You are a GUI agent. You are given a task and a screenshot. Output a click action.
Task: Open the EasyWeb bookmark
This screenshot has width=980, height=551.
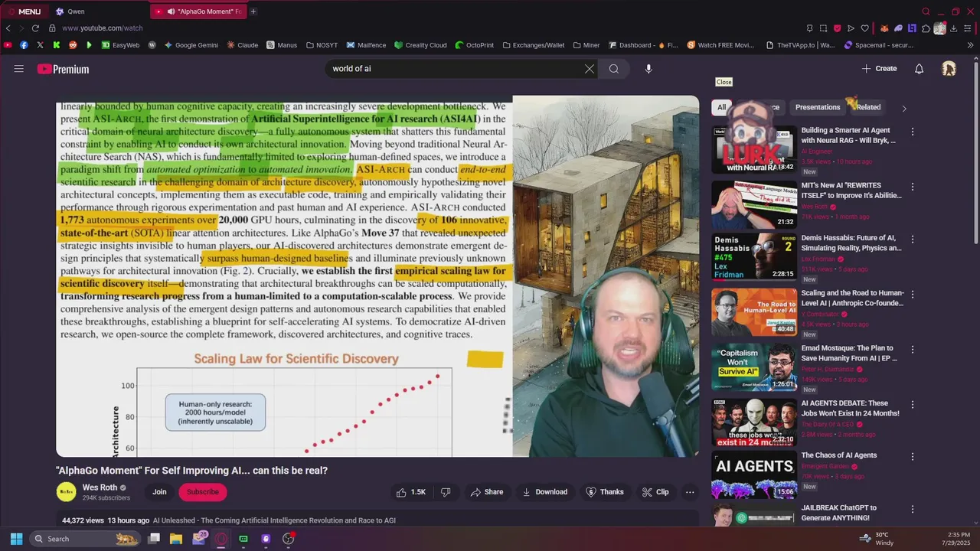[121, 45]
